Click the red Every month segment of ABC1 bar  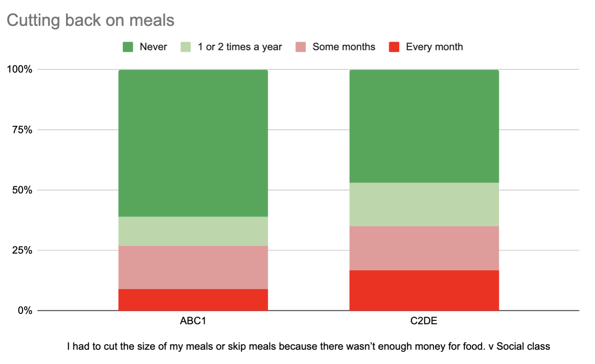click(193, 300)
